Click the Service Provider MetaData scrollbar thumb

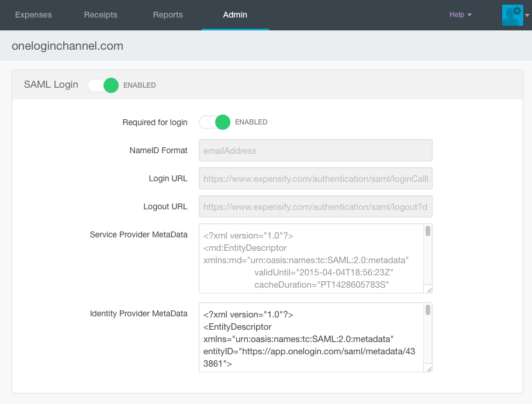pyautogui.click(x=428, y=231)
